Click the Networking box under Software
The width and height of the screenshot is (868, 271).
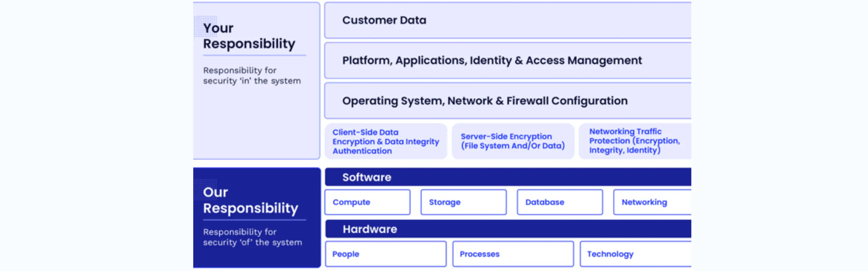652,202
